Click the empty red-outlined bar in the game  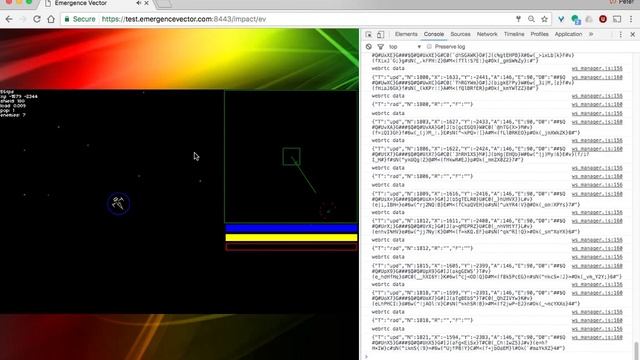click(x=291, y=247)
